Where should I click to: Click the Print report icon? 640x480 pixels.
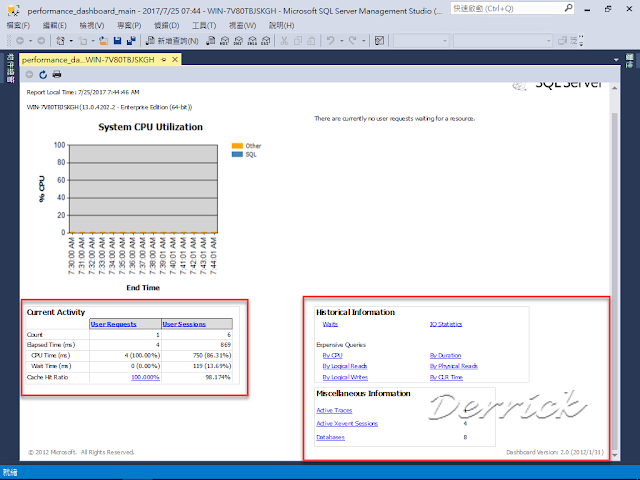[57, 74]
